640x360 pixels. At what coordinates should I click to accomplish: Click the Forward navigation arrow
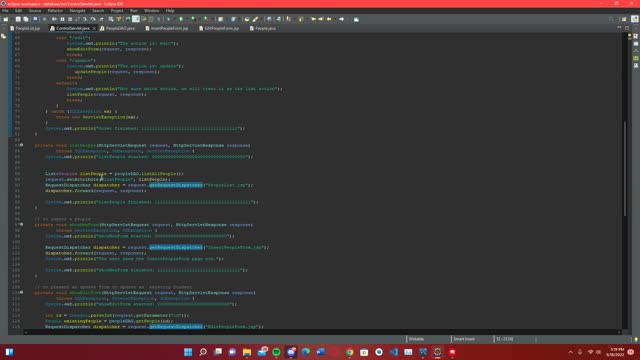point(342,19)
